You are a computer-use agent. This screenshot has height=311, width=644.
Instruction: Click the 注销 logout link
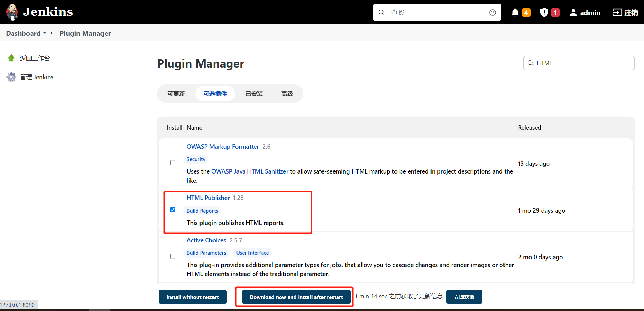pos(631,13)
